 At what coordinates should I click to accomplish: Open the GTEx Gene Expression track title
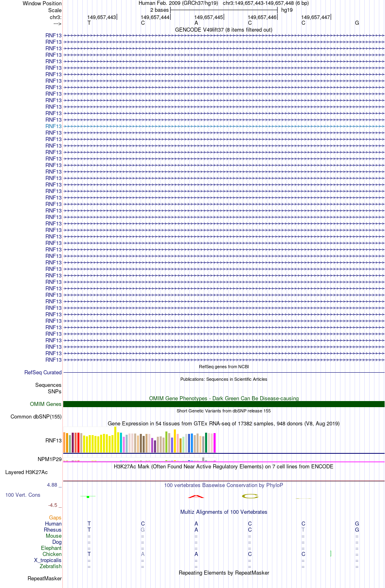[224, 423]
